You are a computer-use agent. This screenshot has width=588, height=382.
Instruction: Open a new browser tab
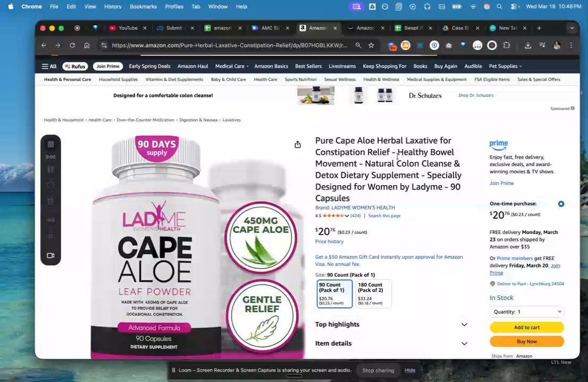[x=539, y=28]
